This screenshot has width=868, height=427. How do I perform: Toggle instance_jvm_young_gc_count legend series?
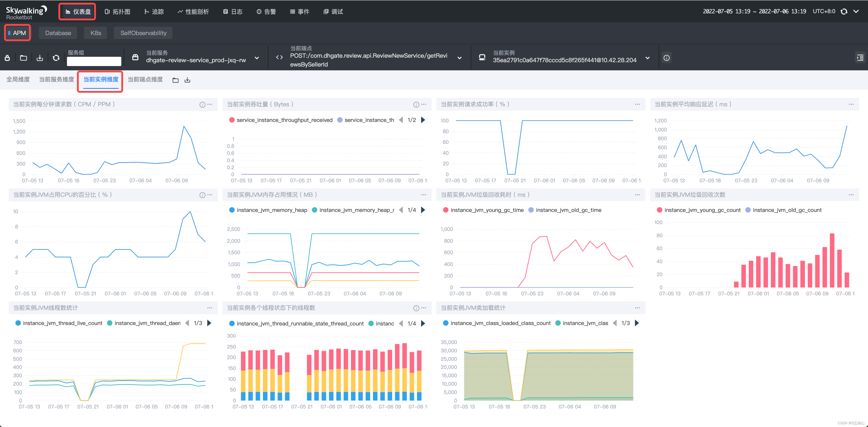tap(699, 210)
